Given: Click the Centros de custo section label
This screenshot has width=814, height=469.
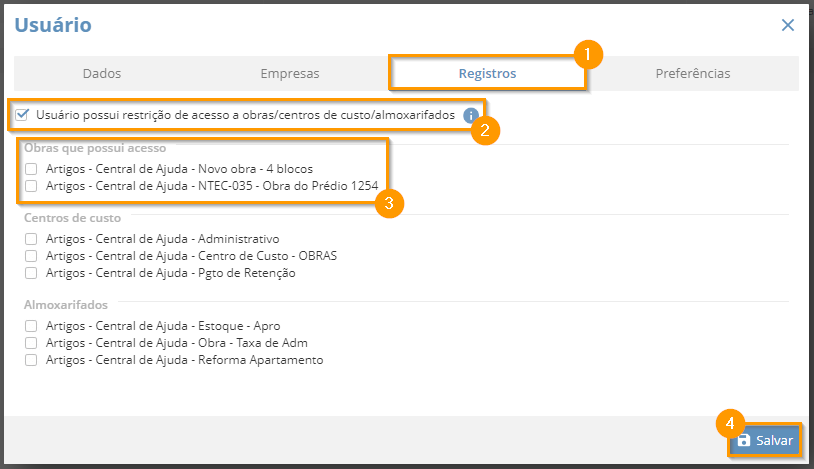Looking at the screenshot, I should pos(72,218).
